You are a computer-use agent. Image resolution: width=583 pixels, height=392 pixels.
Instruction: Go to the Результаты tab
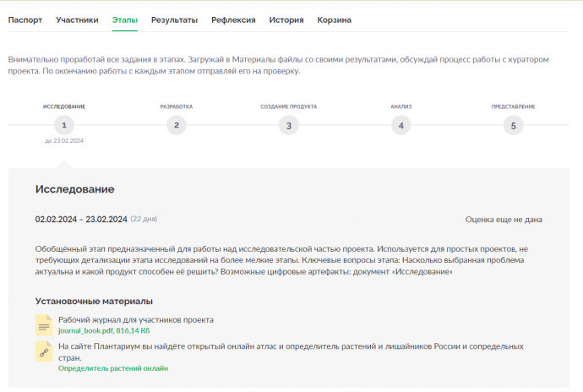174,20
